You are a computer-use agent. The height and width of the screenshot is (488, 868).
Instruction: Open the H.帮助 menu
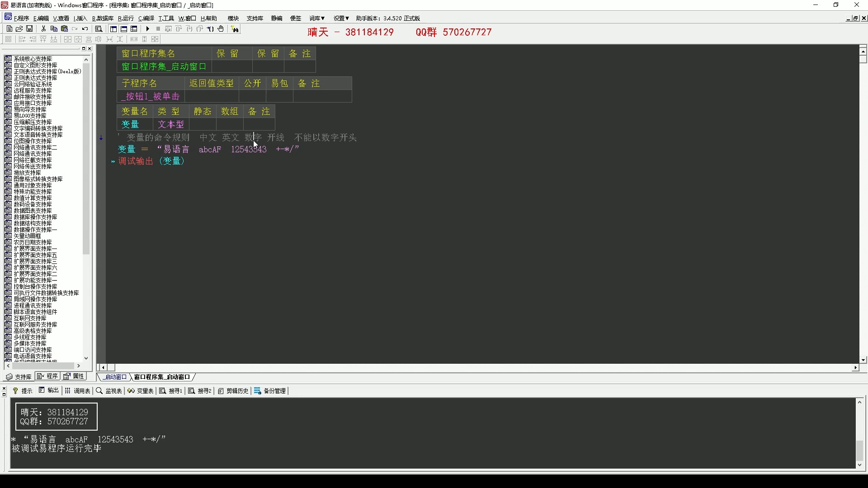pos(208,18)
